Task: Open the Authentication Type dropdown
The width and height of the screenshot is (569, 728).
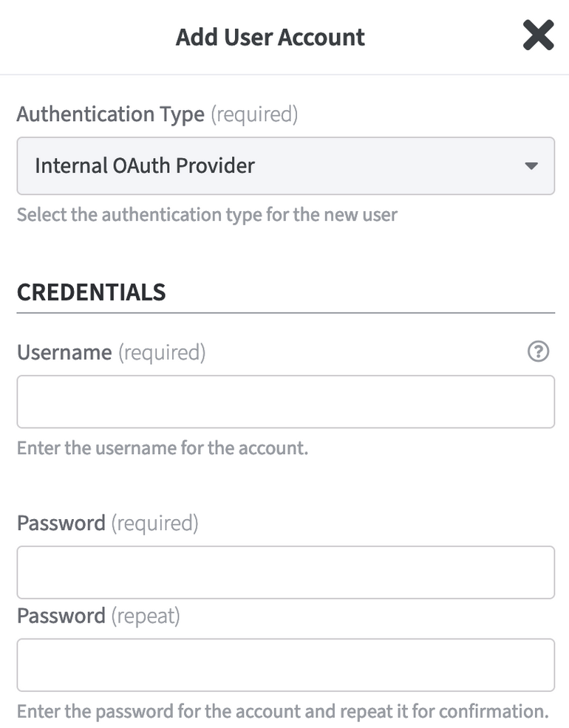Action: point(285,165)
